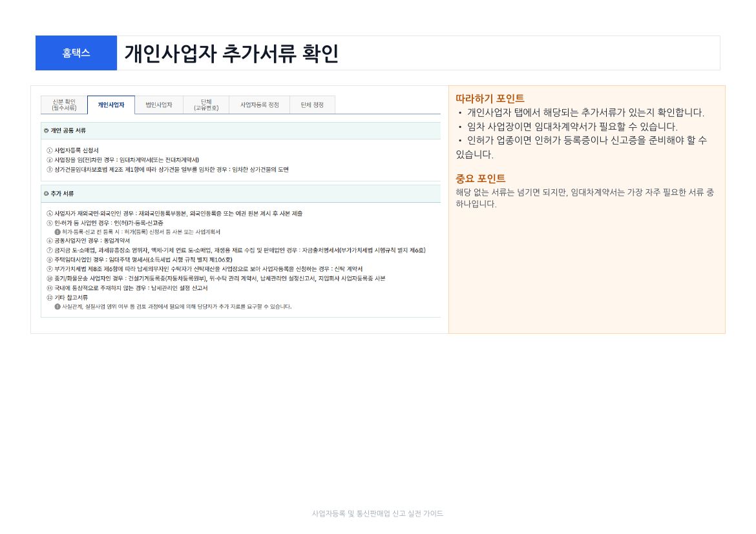Image resolution: width=756 pixels, height=534 pixels.
Task: Click bullet '개인사업자 탭에서 해당되는 추가서류가 있는지'
Action: 581,113
